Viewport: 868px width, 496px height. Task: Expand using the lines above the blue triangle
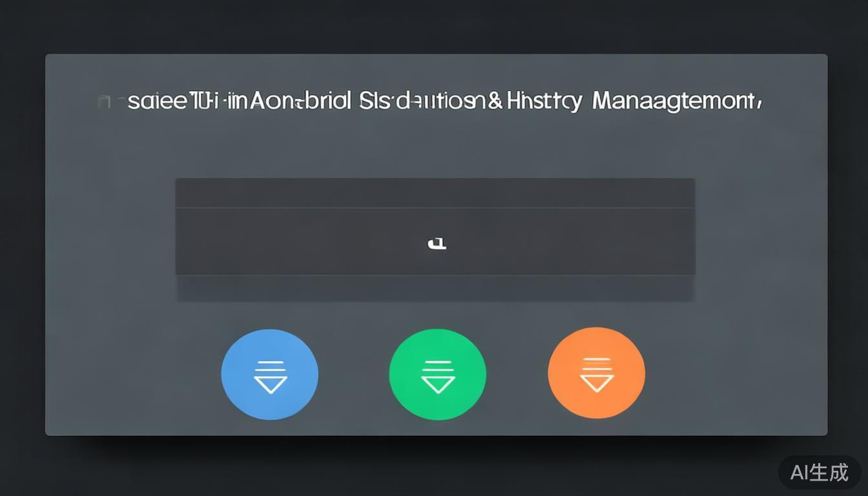[270, 366]
